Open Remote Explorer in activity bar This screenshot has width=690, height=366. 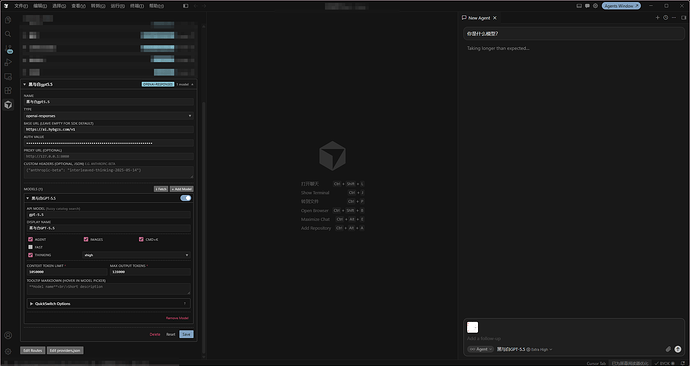point(8,77)
